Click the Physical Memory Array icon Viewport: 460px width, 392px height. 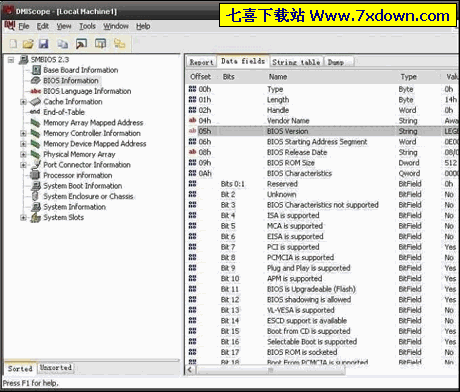coord(36,154)
